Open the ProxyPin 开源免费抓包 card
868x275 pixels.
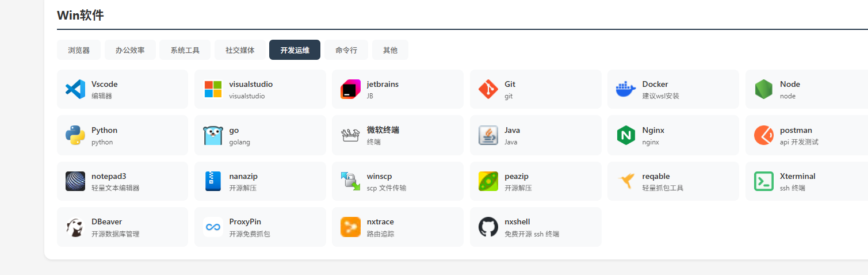(x=260, y=227)
